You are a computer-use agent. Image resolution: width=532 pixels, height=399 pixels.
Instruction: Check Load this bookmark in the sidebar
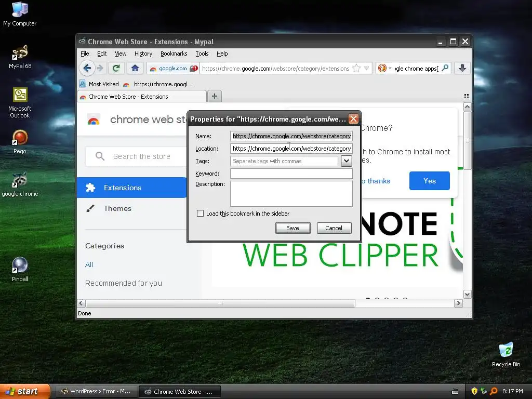pos(200,214)
